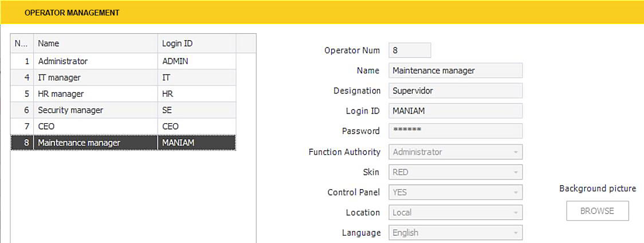Click the N... number column header

point(22,43)
